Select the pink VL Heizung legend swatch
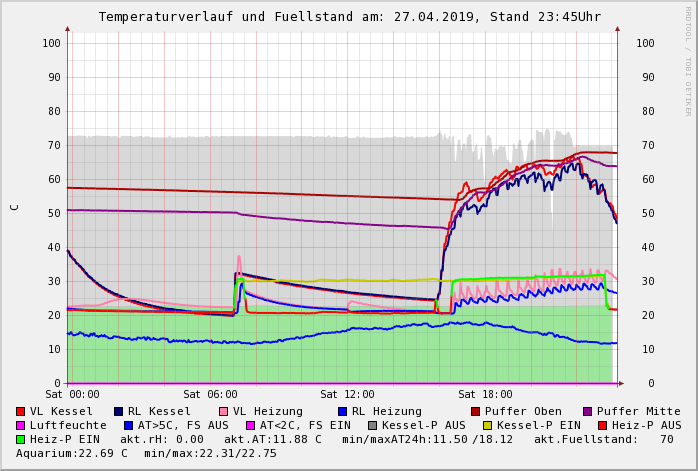Image resolution: width=698 pixels, height=471 pixels. (x=223, y=411)
